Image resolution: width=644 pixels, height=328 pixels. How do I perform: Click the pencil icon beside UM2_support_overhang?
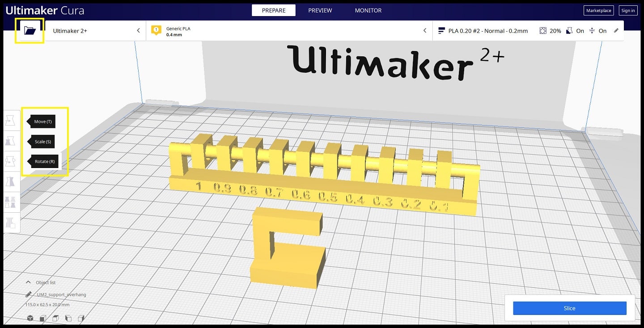(x=29, y=294)
